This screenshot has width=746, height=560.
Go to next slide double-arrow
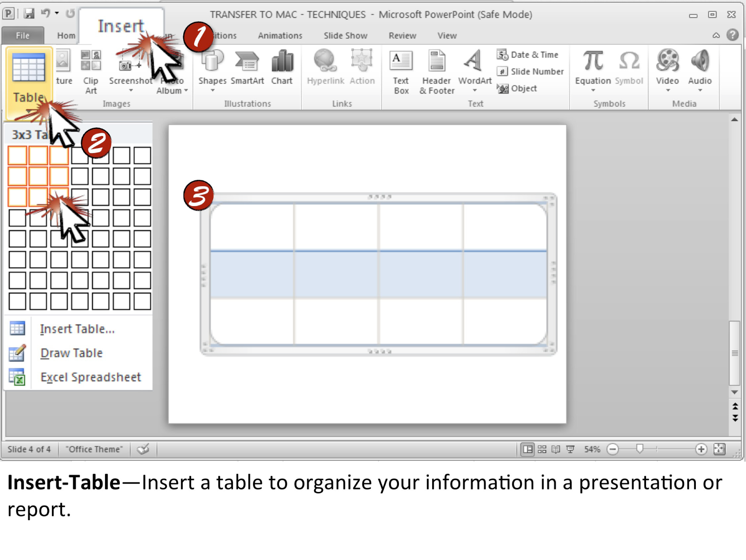tap(735, 418)
